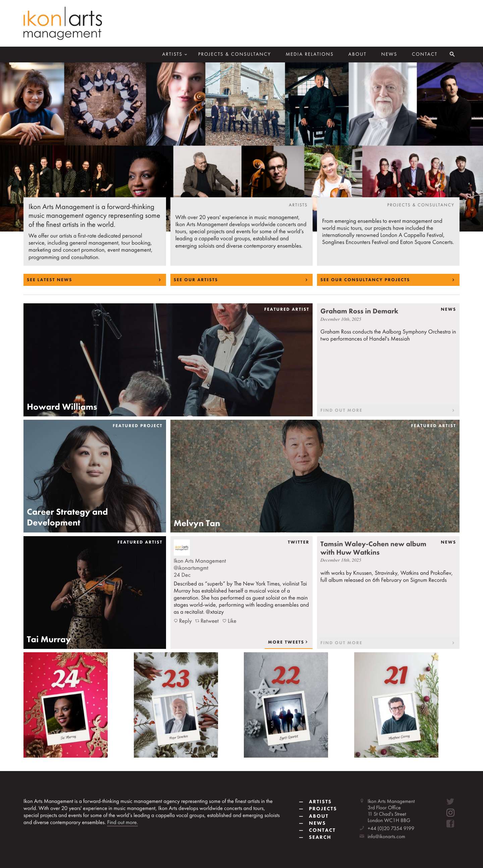Like the Ikon Arts Management tweet
The width and height of the screenshot is (483, 868).
(229, 621)
